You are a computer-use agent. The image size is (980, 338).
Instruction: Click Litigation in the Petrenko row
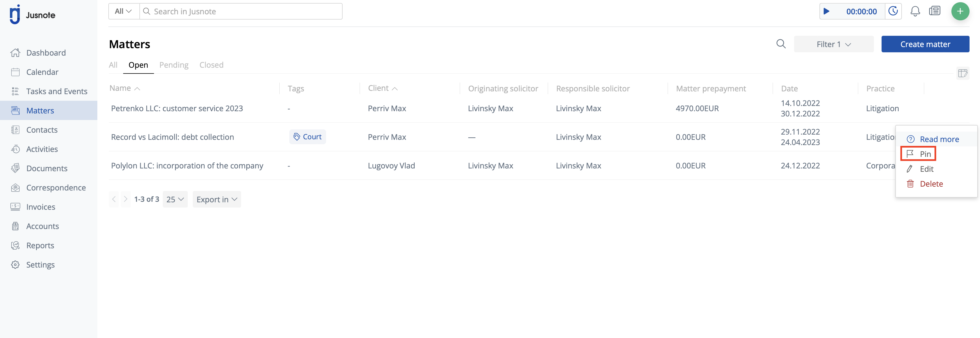point(882,108)
